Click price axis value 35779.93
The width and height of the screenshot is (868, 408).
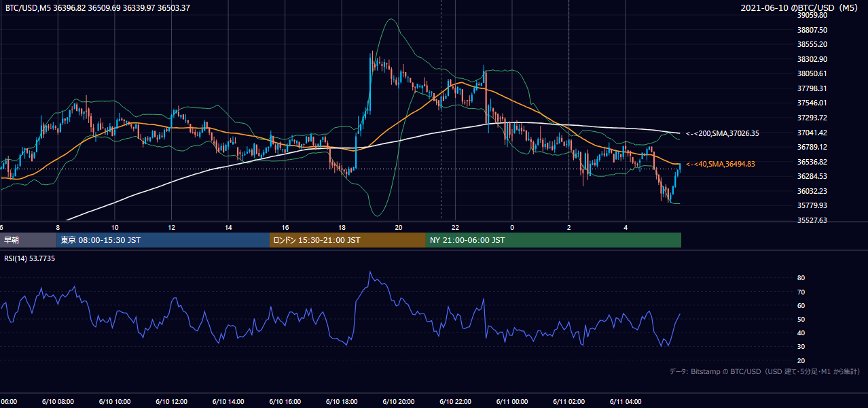812,205
